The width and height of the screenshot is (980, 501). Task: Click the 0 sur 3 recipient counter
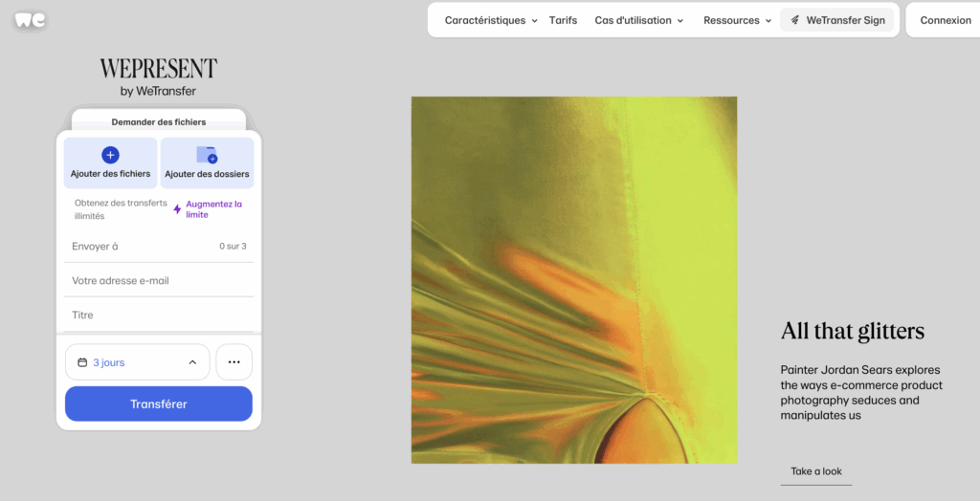click(x=233, y=246)
